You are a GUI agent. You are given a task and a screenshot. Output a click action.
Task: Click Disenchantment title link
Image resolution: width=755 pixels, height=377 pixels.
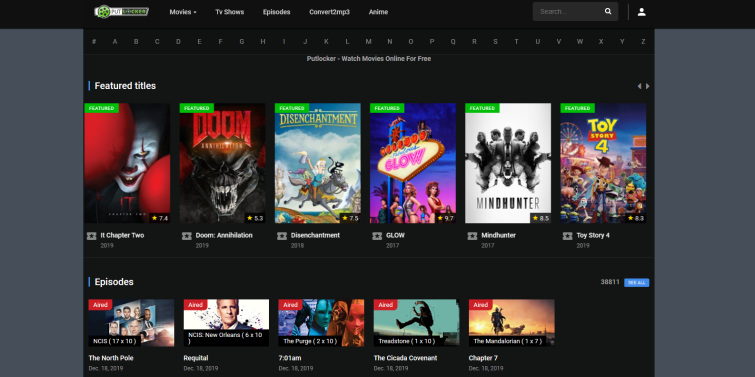point(315,235)
